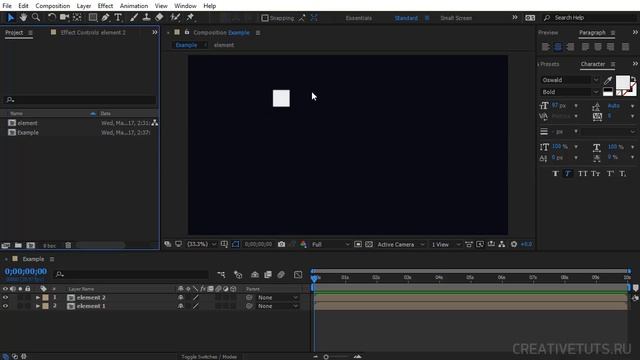
Task: Show more workspaces with double chevron
Action: [x=515, y=18]
